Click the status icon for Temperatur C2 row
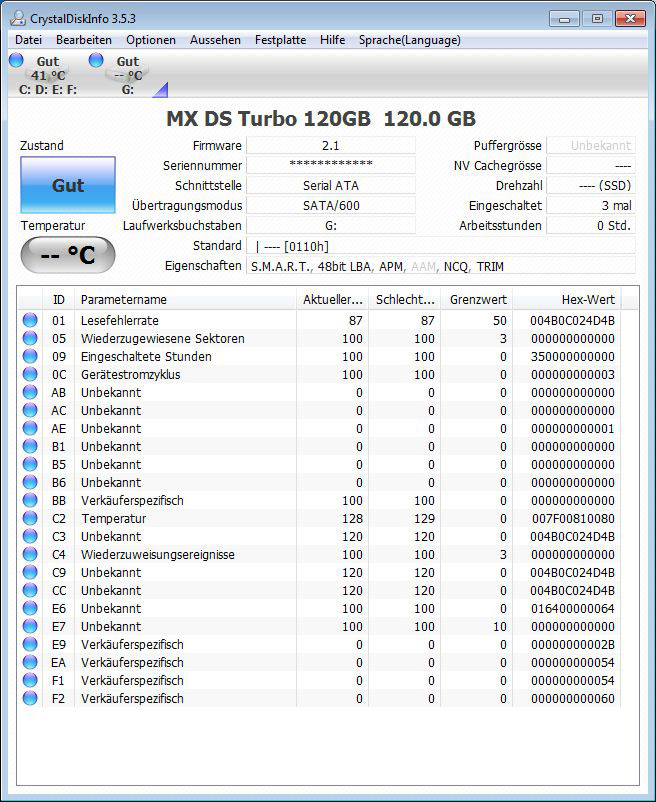Screen dimensions: 656x802 30,518
